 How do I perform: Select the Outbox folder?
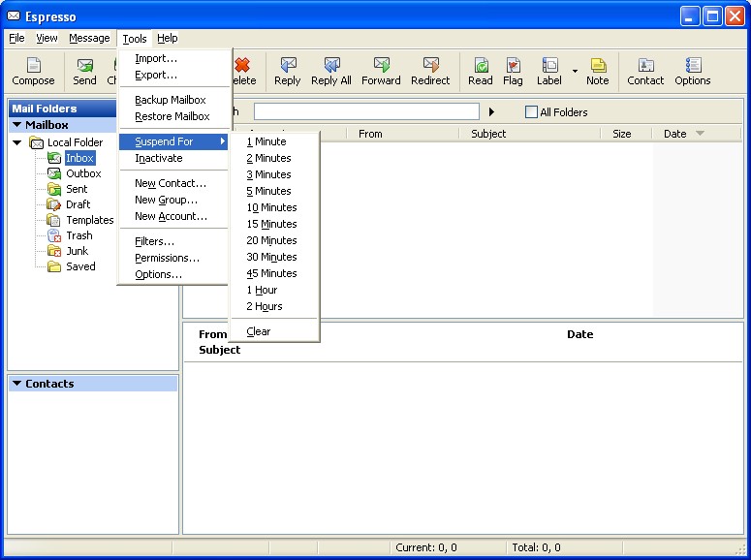tap(83, 173)
